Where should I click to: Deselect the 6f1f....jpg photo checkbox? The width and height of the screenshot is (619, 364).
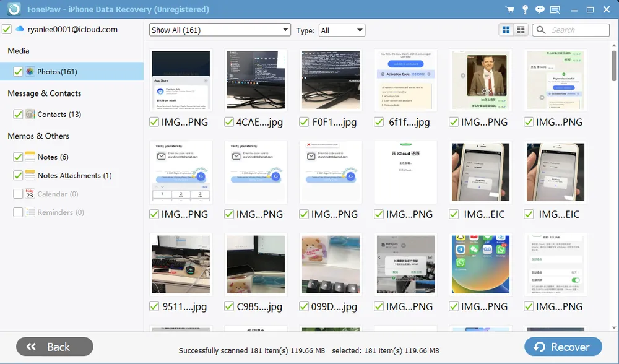coord(379,122)
